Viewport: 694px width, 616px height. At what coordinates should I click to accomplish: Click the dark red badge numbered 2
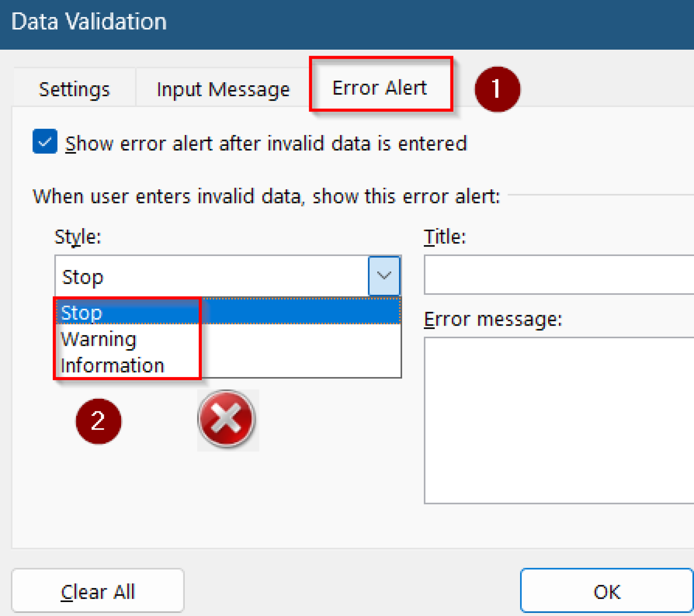(98, 420)
